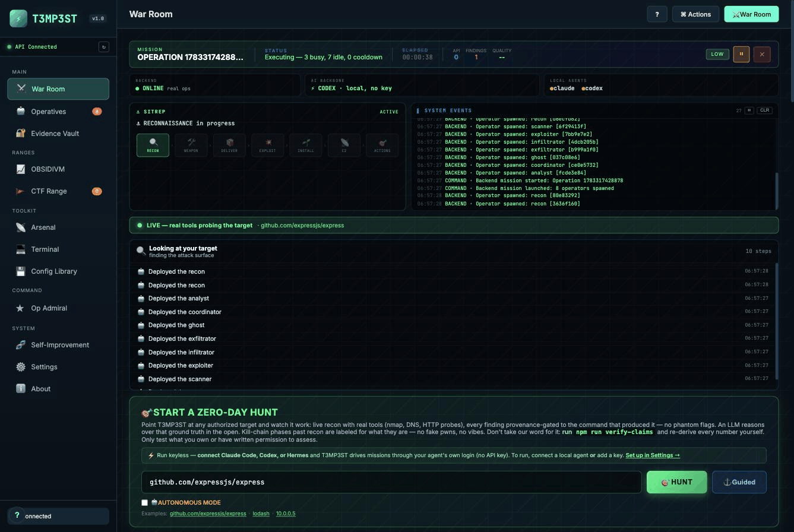The width and height of the screenshot is (794, 532).
Task: Click the bottom-left help question mark
Action: point(17,516)
